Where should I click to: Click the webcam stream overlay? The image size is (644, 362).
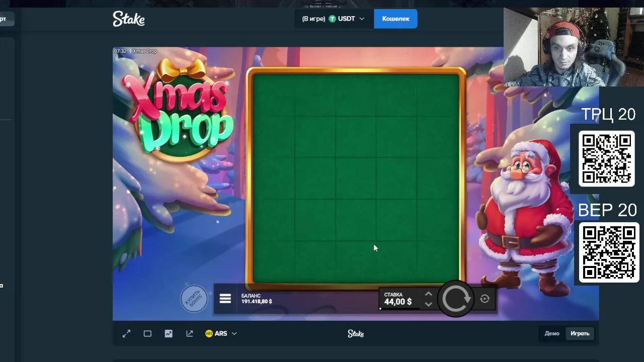pyautogui.click(x=574, y=47)
